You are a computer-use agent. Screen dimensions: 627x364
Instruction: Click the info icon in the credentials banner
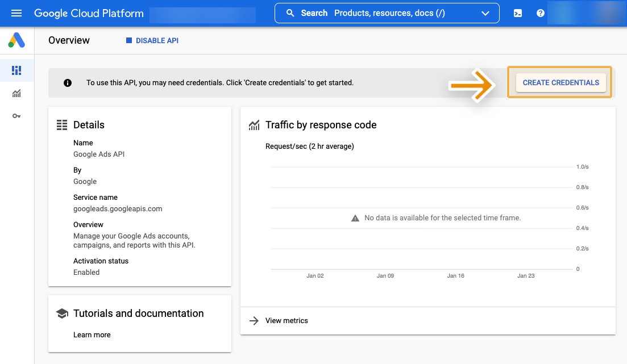68,83
